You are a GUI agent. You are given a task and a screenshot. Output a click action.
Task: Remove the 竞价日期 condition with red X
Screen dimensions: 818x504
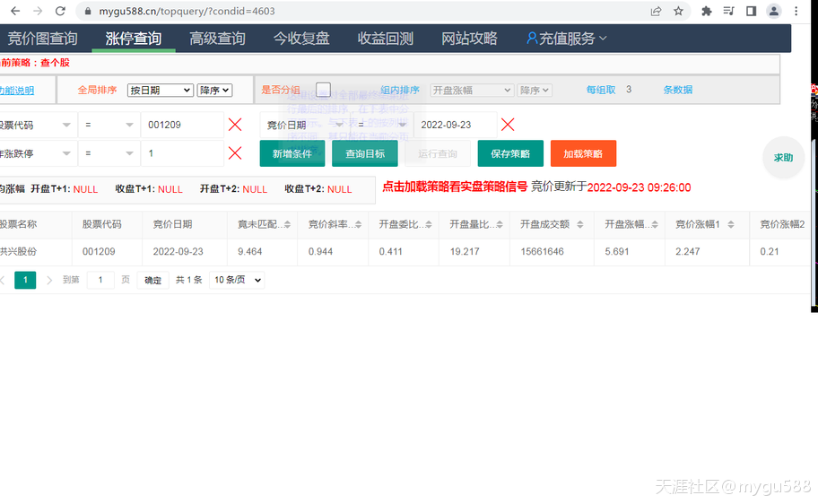point(508,125)
